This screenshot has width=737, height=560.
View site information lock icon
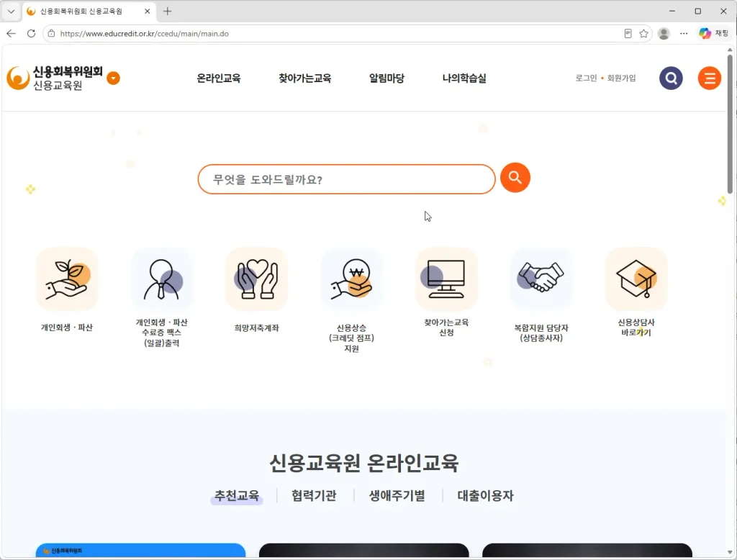click(x=51, y=33)
